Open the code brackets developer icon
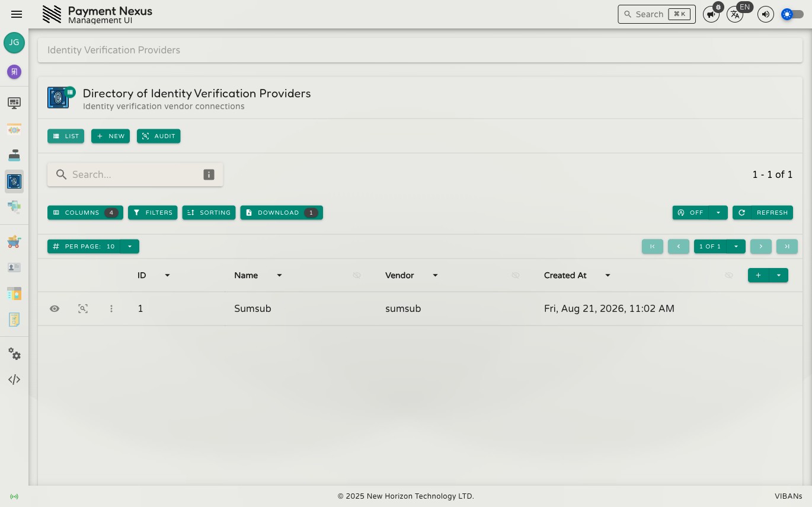The width and height of the screenshot is (812, 507). (x=14, y=380)
